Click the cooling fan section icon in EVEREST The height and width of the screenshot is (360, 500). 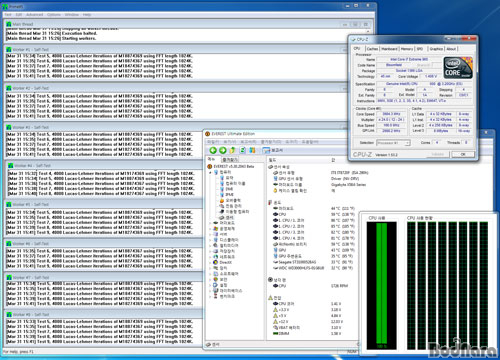[271, 280]
